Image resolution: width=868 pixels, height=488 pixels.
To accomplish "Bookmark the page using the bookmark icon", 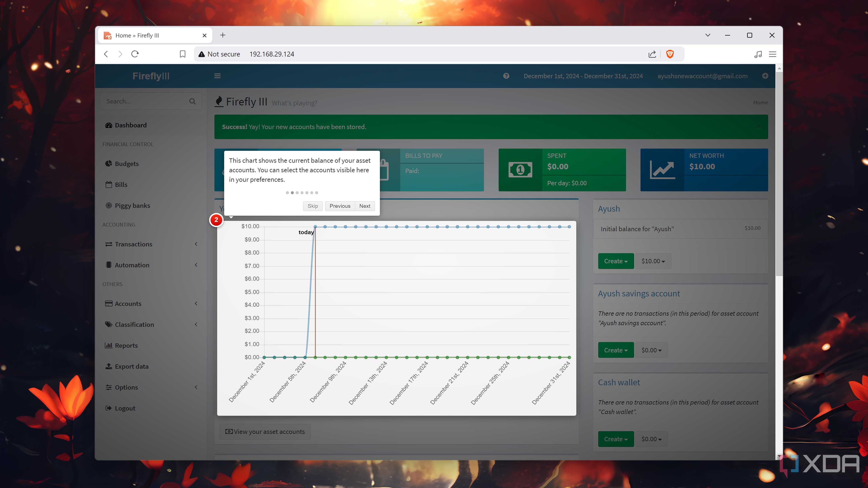I will 183,54.
